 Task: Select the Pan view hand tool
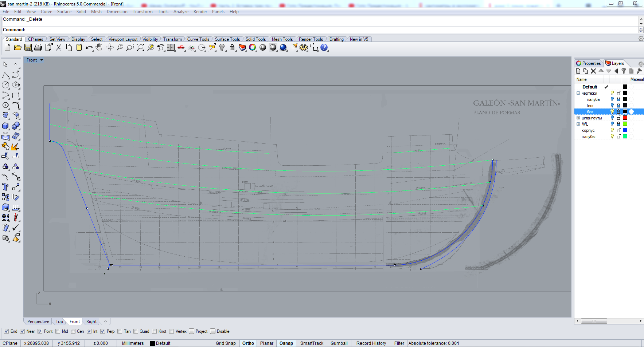click(99, 48)
